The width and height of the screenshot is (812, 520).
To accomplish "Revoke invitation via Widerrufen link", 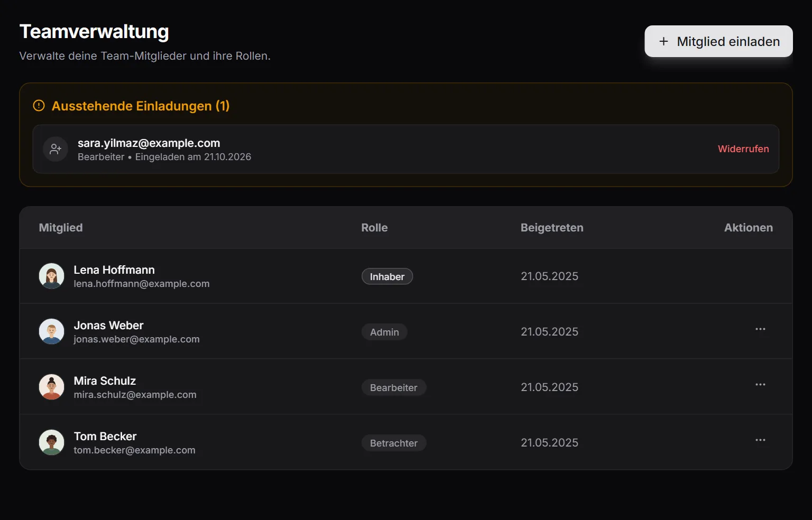I will tap(743, 149).
